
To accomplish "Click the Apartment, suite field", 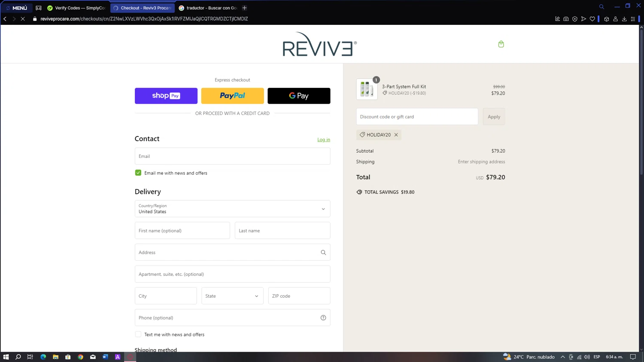I will (x=232, y=274).
